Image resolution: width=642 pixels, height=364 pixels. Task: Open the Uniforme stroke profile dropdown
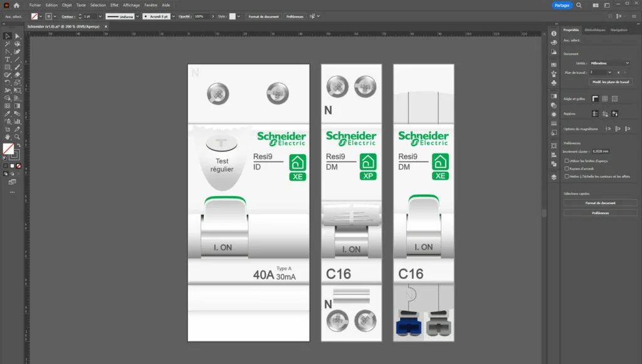click(137, 16)
